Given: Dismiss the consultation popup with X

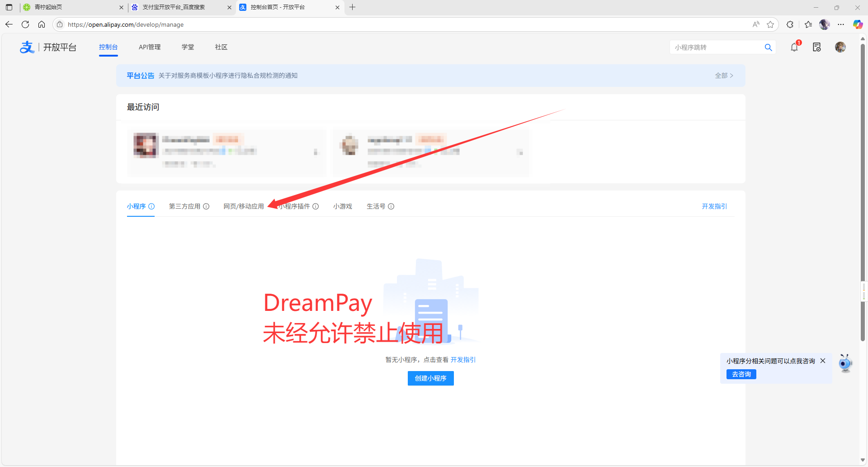Looking at the screenshot, I should pos(823,361).
